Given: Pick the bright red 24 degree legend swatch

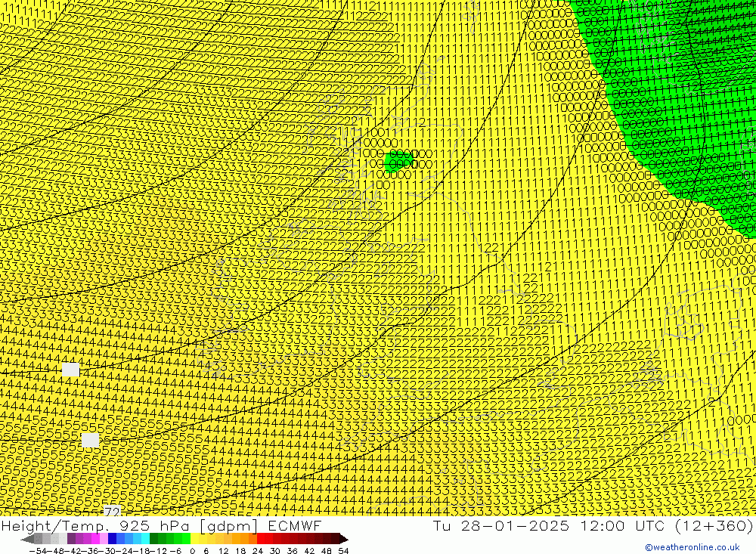Looking at the screenshot, I should point(261,539).
